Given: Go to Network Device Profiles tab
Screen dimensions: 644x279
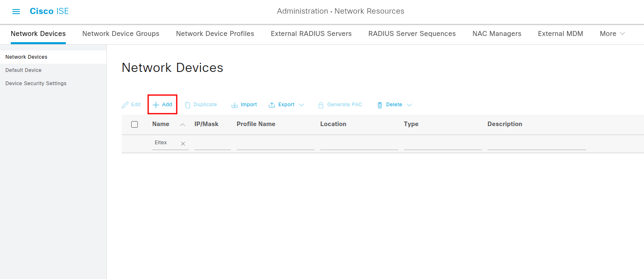Looking at the screenshot, I should (215, 34).
